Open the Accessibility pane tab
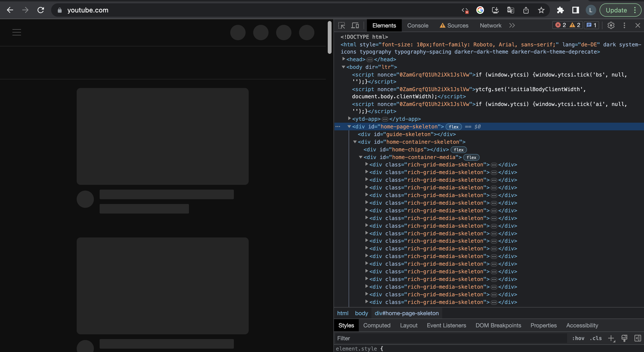The image size is (644, 352). click(x=582, y=325)
